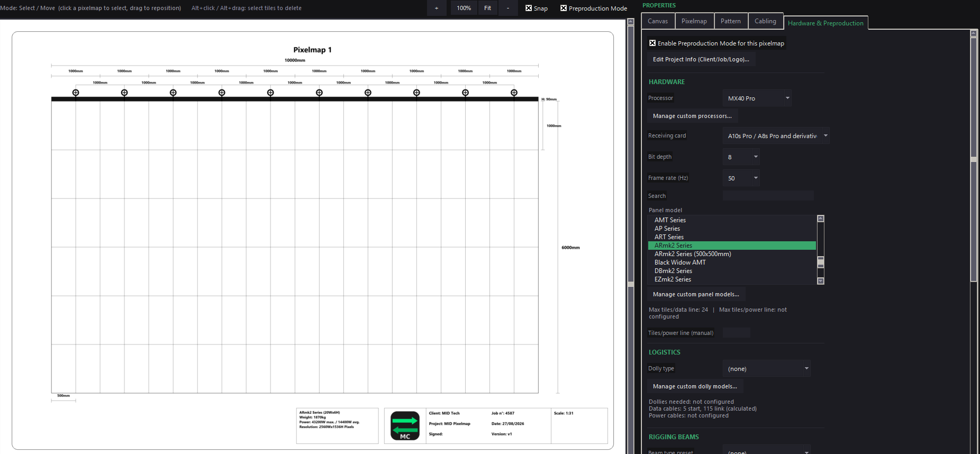Click Manage custom processors button
980x454 pixels.
tap(692, 116)
